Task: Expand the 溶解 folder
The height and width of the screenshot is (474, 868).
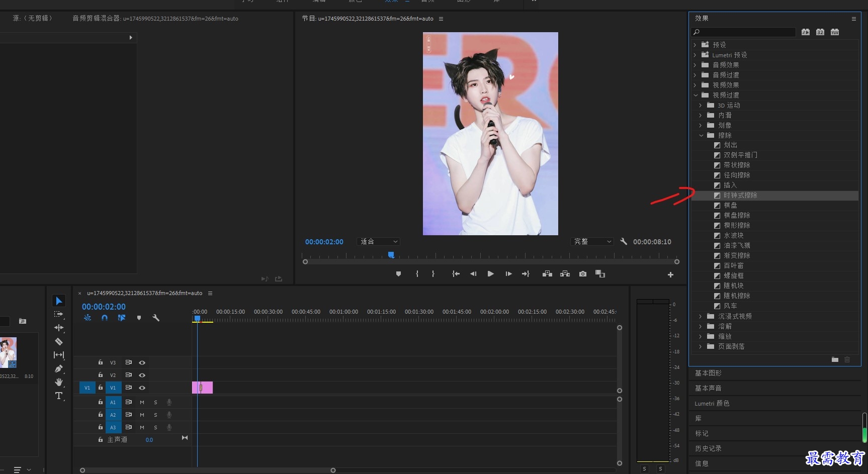Action: pyautogui.click(x=701, y=326)
